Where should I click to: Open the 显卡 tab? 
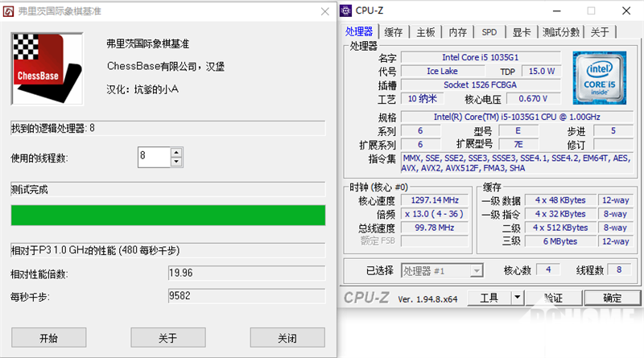(x=522, y=32)
